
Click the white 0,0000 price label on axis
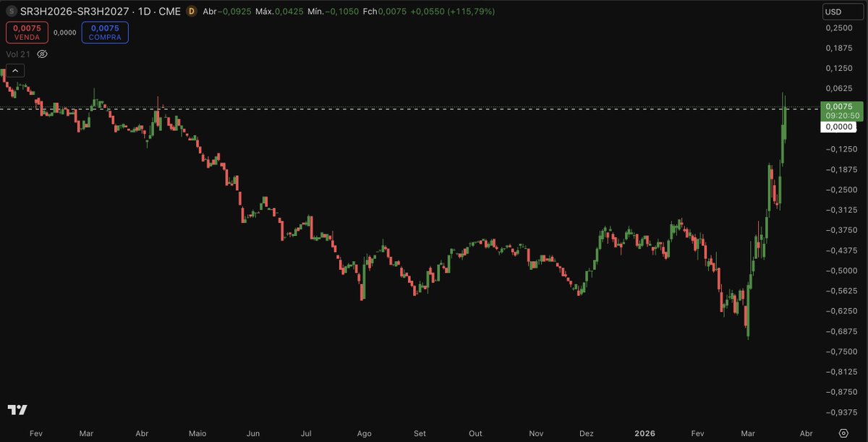[x=838, y=127]
